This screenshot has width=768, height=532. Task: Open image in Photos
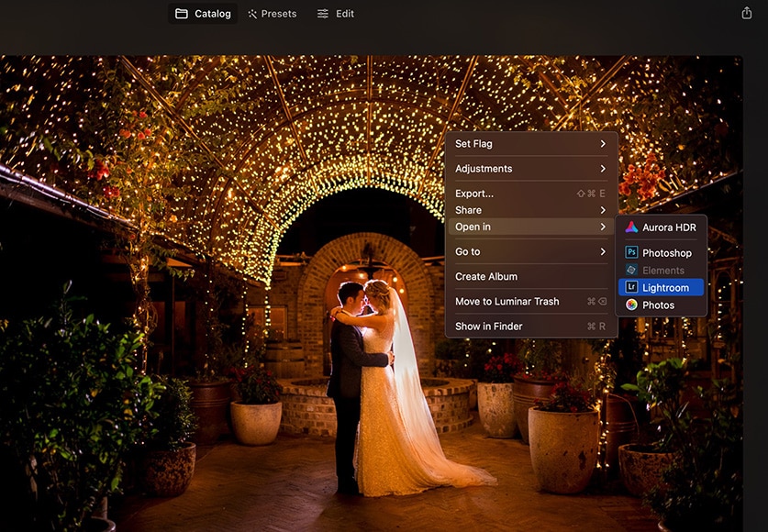click(661, 305)
